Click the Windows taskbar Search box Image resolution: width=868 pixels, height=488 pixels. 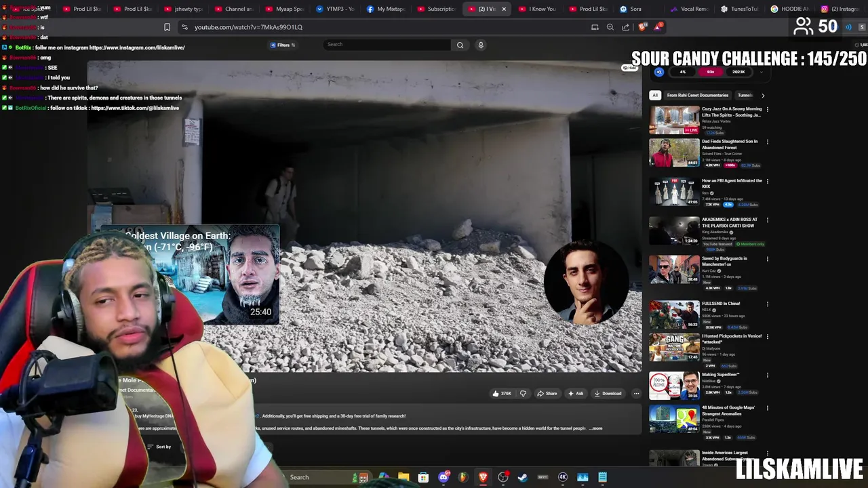click(x=319, y=477)
